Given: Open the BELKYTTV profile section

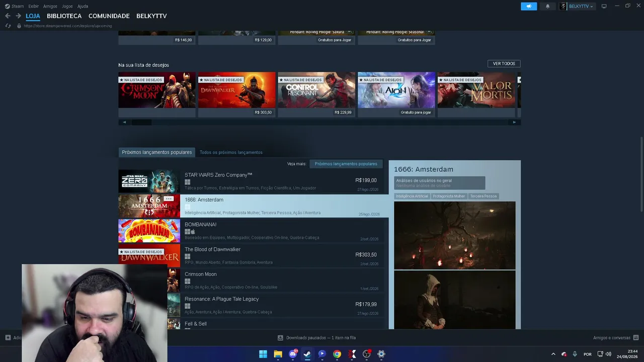Looking at the screenshot, I should pyautogui.click(x=151, y=16).
